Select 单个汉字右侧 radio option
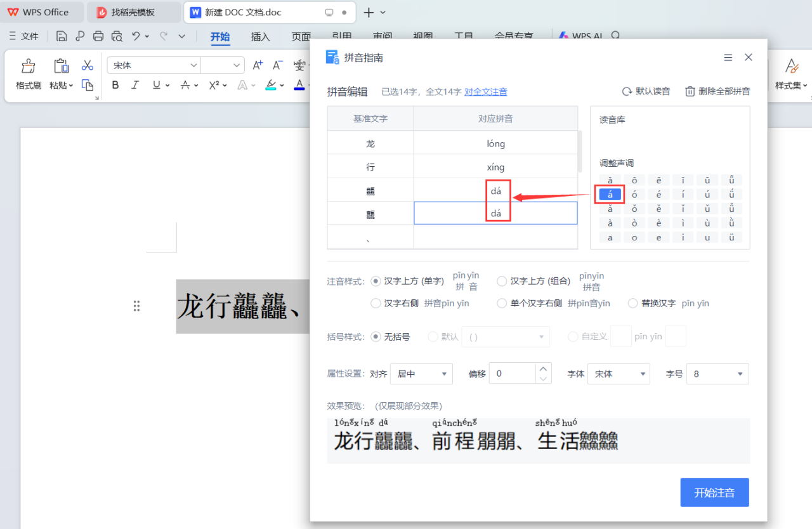The height and width of the screenshot is (529, 812). [502, 303]
